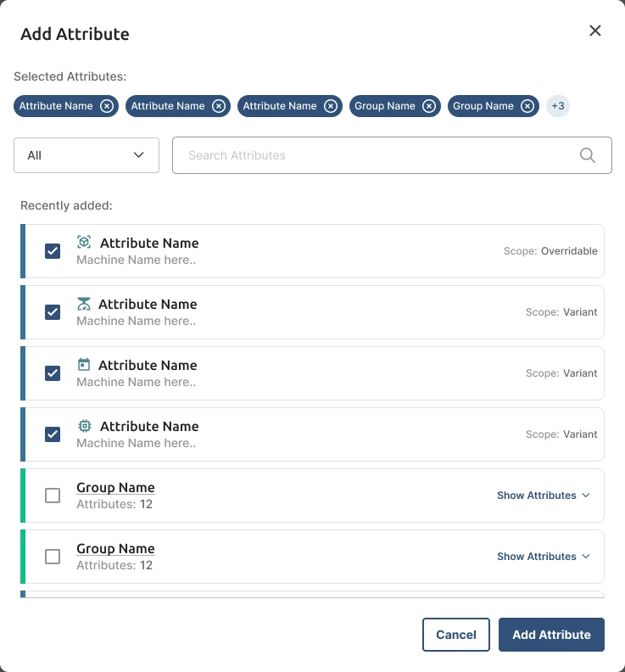Check the first Group Name checkbox
This screenshot has height=672, width=625.
[53, 496]
